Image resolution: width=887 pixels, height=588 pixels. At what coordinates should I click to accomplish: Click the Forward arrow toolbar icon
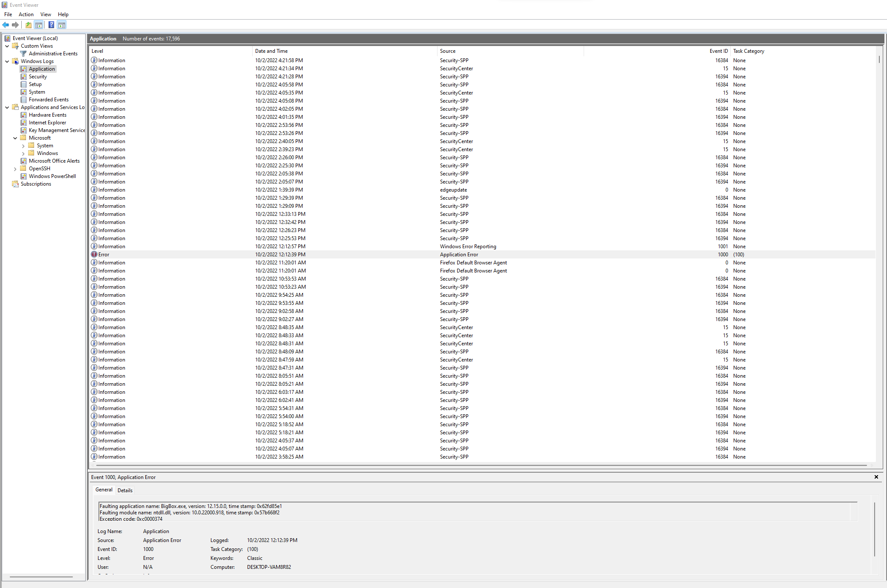15,25
